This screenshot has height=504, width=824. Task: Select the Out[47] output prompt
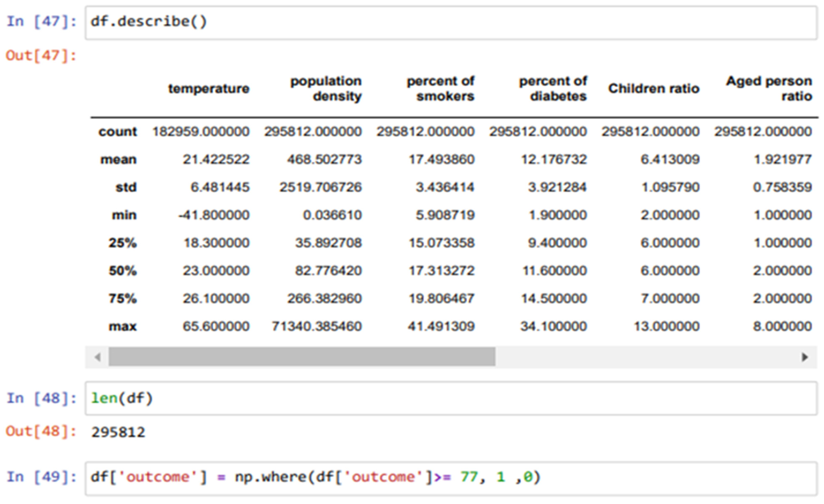(41, 55)
